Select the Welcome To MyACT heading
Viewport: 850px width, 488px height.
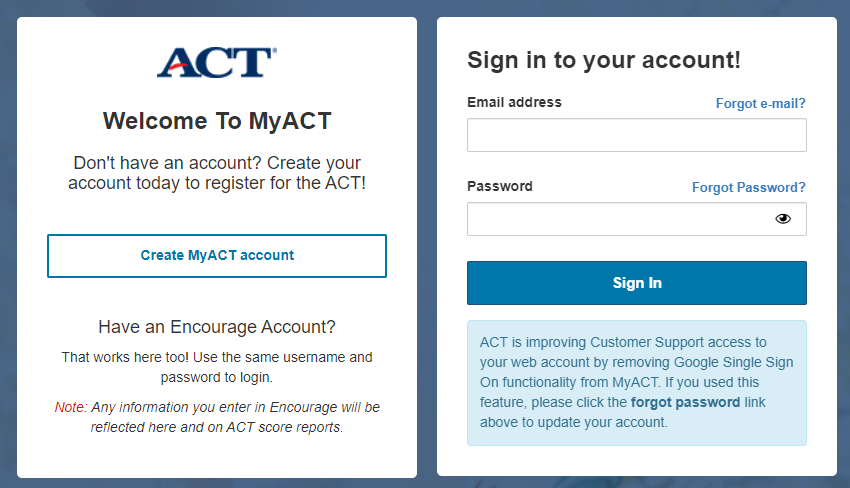tap(217, 121)
